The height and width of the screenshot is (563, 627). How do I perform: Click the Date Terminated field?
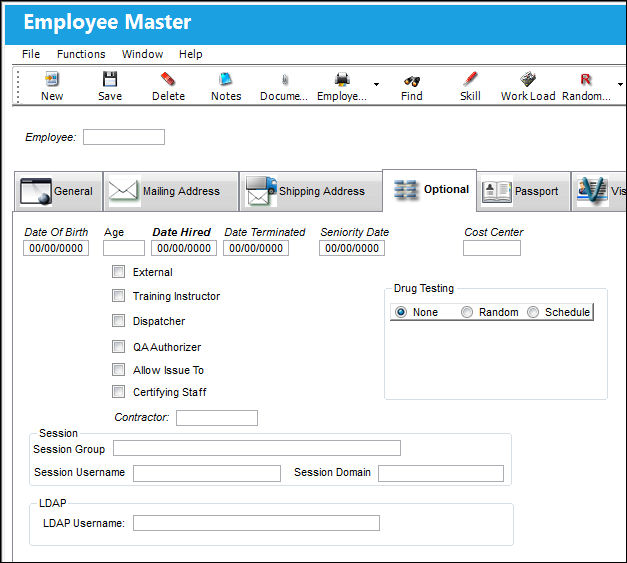[256, 248]
